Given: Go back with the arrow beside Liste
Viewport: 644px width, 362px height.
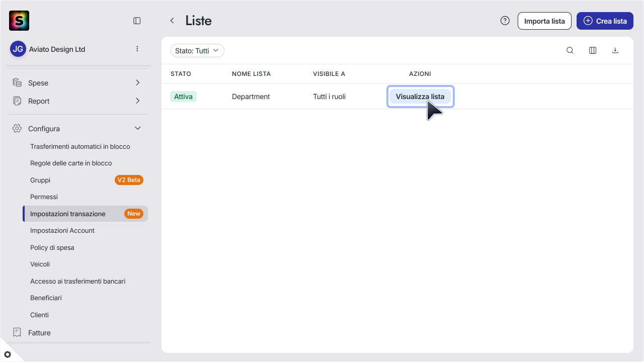Looking at the screenshot, I should point(172,21).
